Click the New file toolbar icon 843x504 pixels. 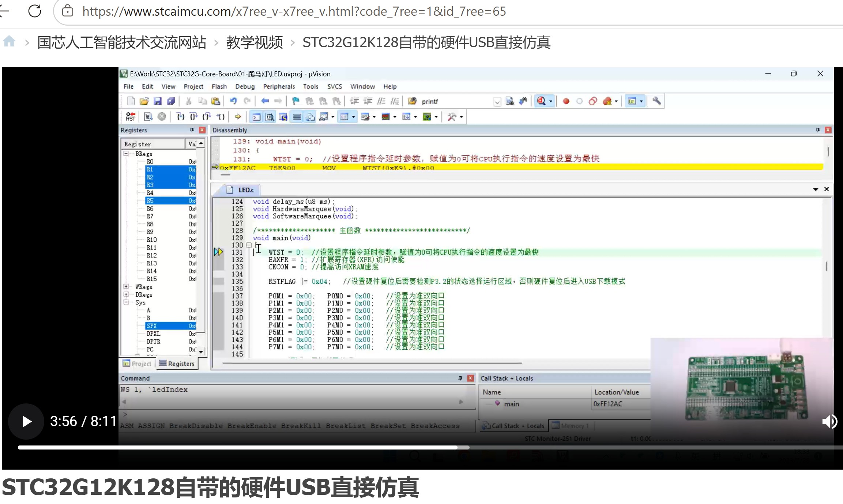tap(131, 101)
